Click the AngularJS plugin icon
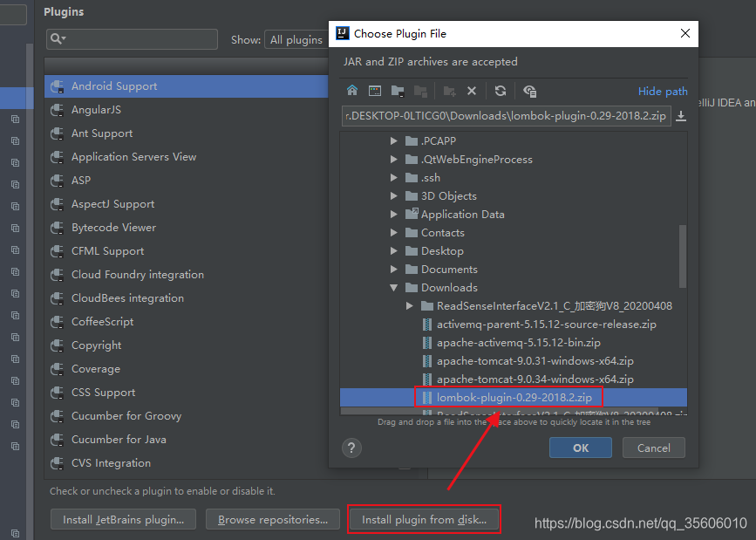Screen dimensions: 756x540 (58, 110)
